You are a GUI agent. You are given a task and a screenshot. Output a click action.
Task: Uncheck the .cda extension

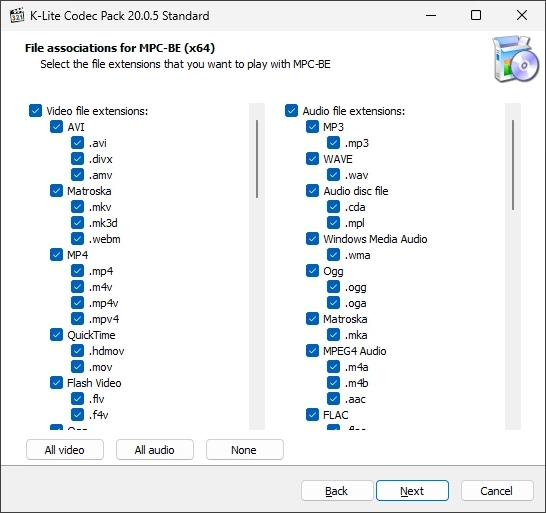pyautogui.click(x=333, y=207)
